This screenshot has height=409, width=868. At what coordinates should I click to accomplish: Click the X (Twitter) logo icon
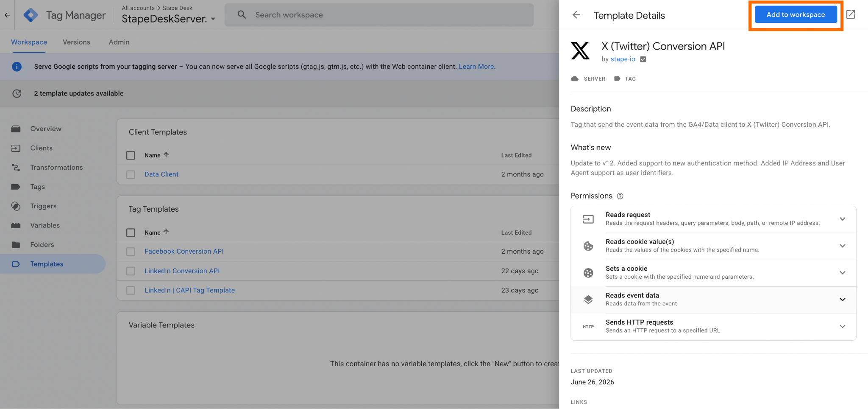pos(580,50)
